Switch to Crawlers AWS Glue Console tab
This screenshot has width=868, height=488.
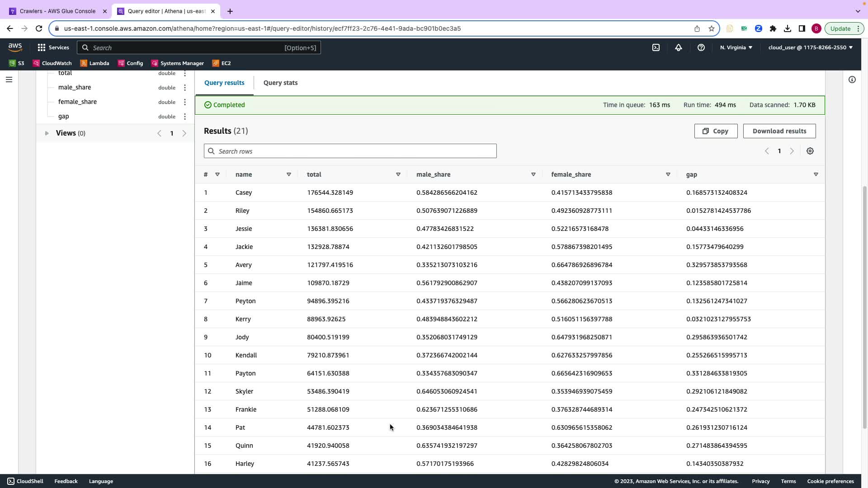[x=57, y=11]
